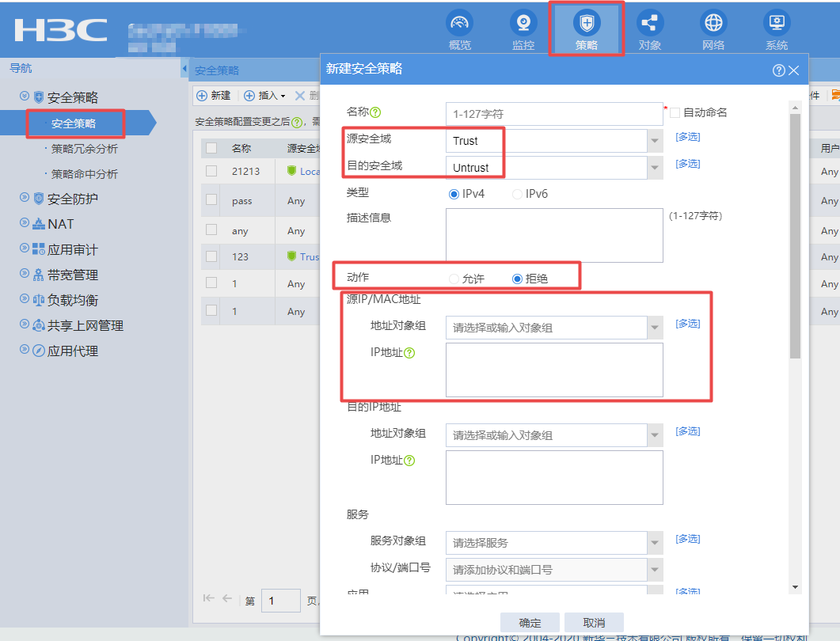840x641 pixels.
Task: Click the help icon in dialog title bar
Action: [779, 70]
